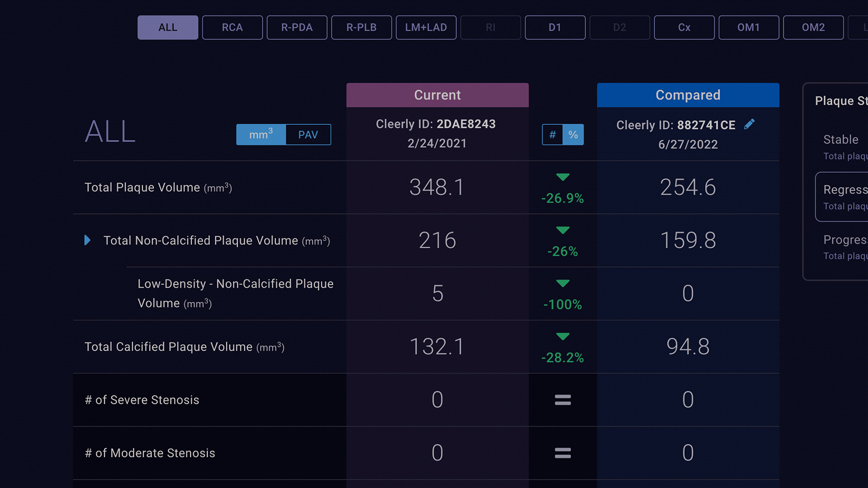Image resolution: width=868 pixels, height=488 pixels.
Task: Click the green down arrow for Calcified Plaque
Action: (x=562, y=337)
